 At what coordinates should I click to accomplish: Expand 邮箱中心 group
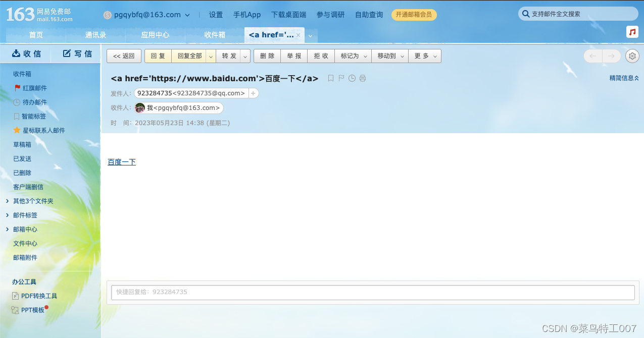[7, 229]
